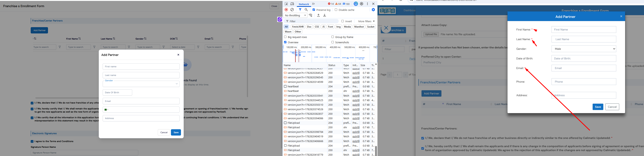Open the blue Network settings gear
The width and height of the screenshot is (644, 156).
pos(373,10)
